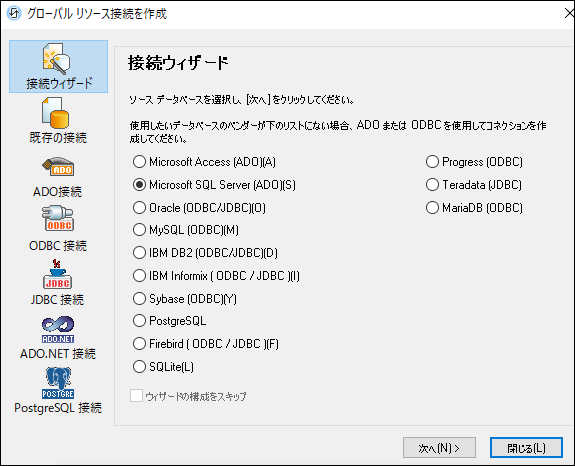Open the ADO.NET 接続 icon
The image size is (575, 466).
click(x=58, y=330)
